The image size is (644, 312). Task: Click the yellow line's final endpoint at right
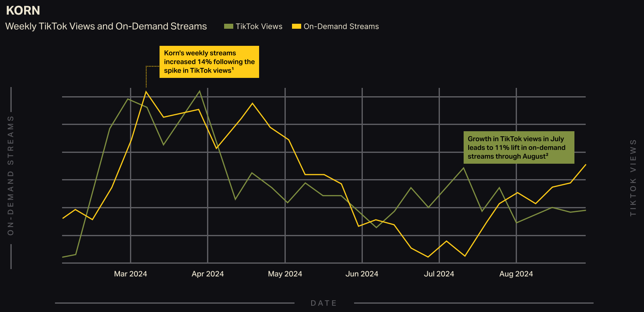(586, 165)
